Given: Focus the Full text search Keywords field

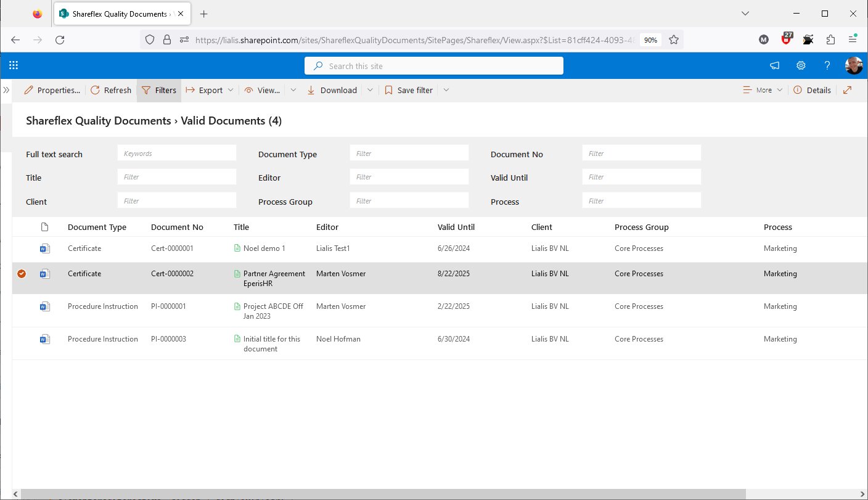Looking at the screenshot, I should point(177,153).
